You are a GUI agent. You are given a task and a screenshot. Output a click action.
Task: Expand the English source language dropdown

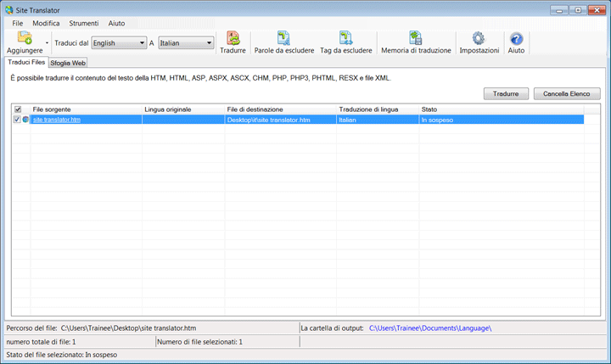[119, 43]
